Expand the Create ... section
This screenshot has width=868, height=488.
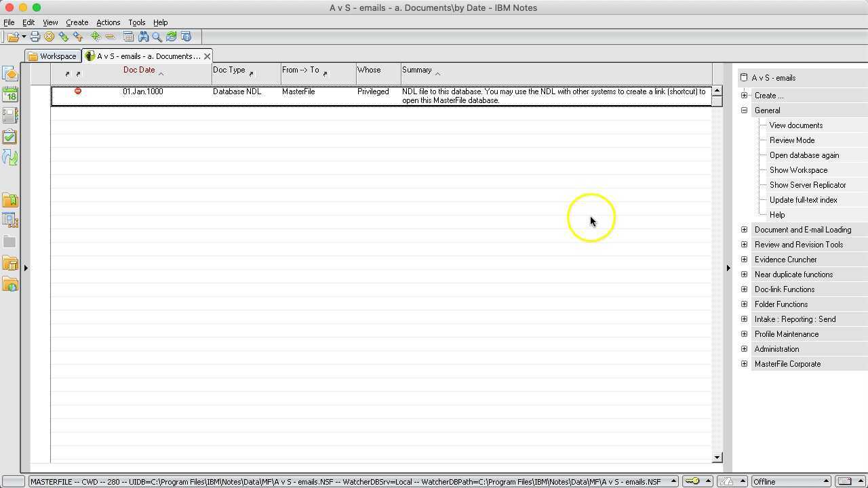[744, 96]
